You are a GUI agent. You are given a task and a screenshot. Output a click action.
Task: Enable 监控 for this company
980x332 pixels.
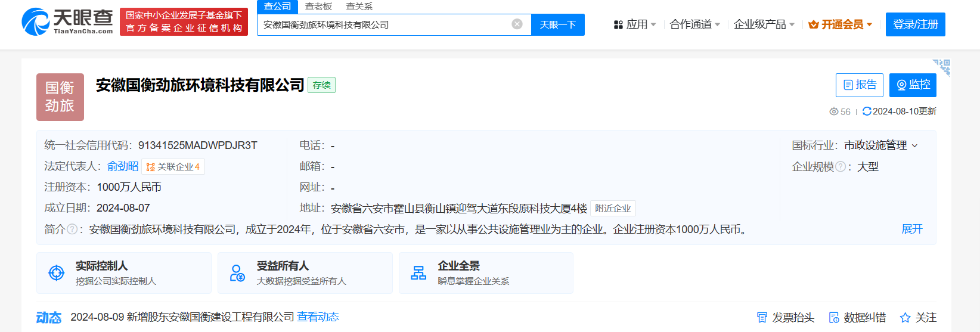[x=912, y=85]
